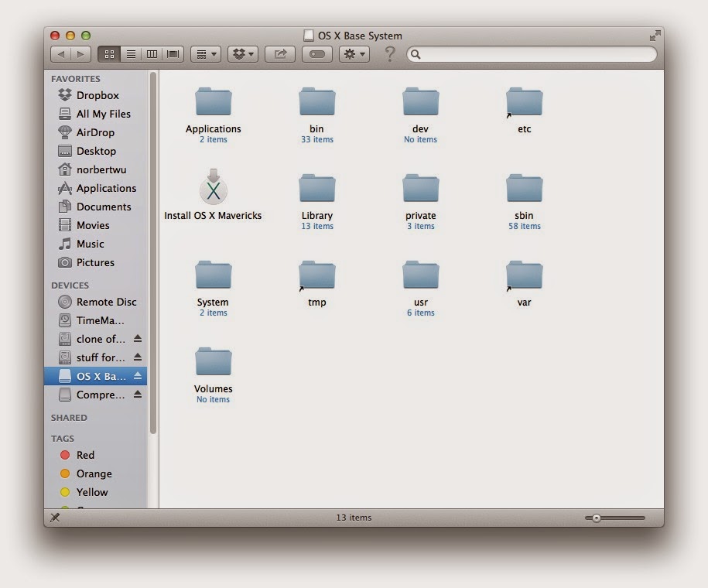Click the disk proxy icon in title bar
The height and width of the screenshot is (588, 708).
(x=309, y=36)
